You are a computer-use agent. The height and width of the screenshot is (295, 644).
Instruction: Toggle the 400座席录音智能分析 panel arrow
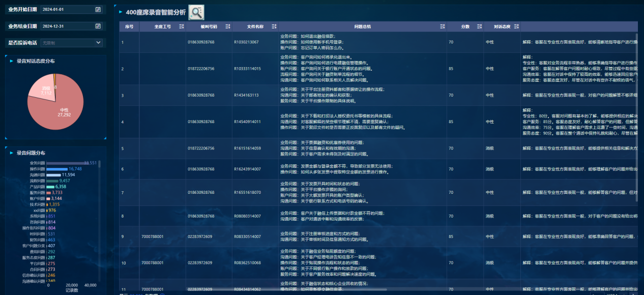[x=121, y=12]
